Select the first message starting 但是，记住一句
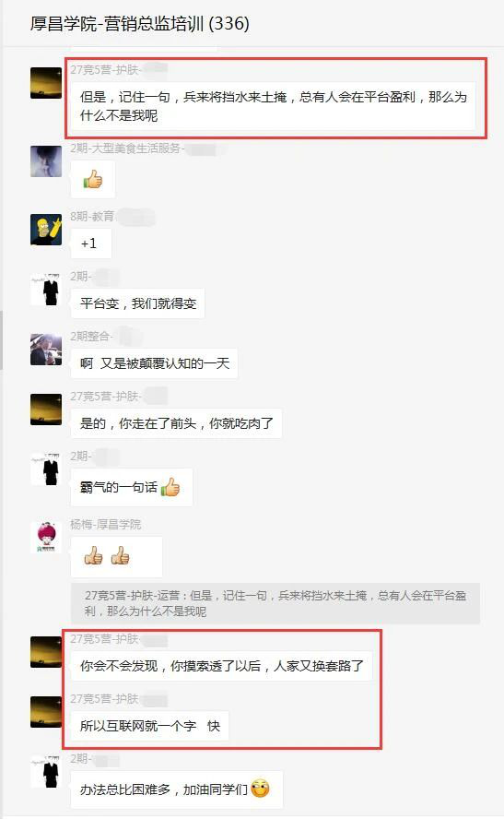The image size is (504, 819). pyautogui.click(x=273, y=106)
